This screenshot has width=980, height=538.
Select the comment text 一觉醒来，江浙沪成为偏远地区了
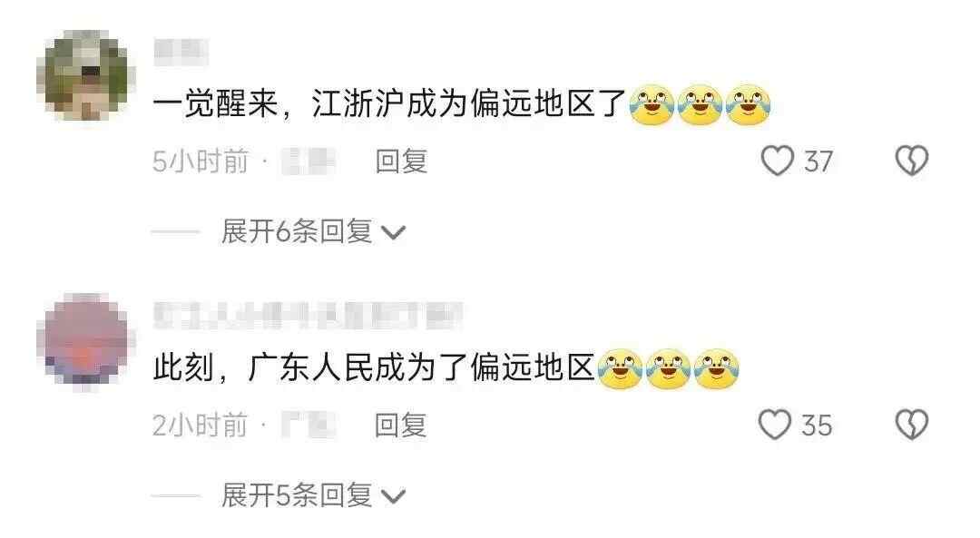[x=388, y=103]
